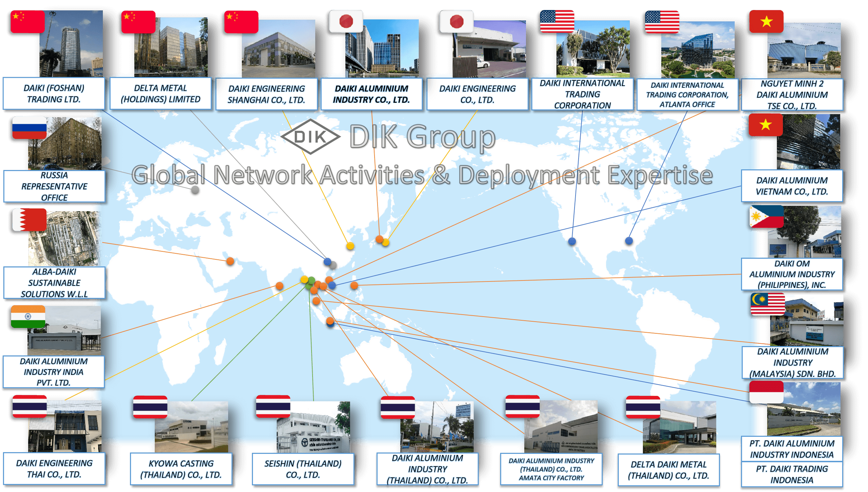868x492 pixels.
Task: Select the Delta Metal (Holdings) Limited label
Action: point(160,94)
